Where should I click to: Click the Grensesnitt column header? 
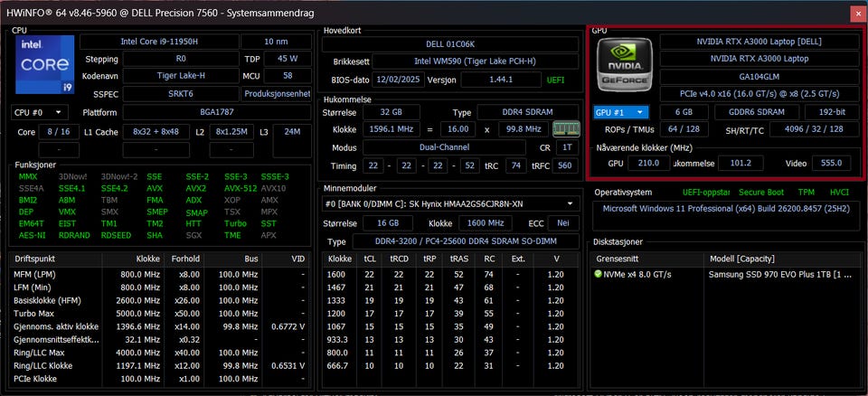point(647,259)
